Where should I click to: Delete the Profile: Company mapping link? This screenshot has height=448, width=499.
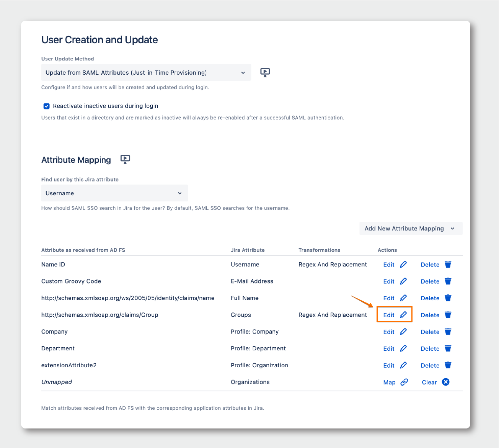pyautogui.click(x=430, y=332)
